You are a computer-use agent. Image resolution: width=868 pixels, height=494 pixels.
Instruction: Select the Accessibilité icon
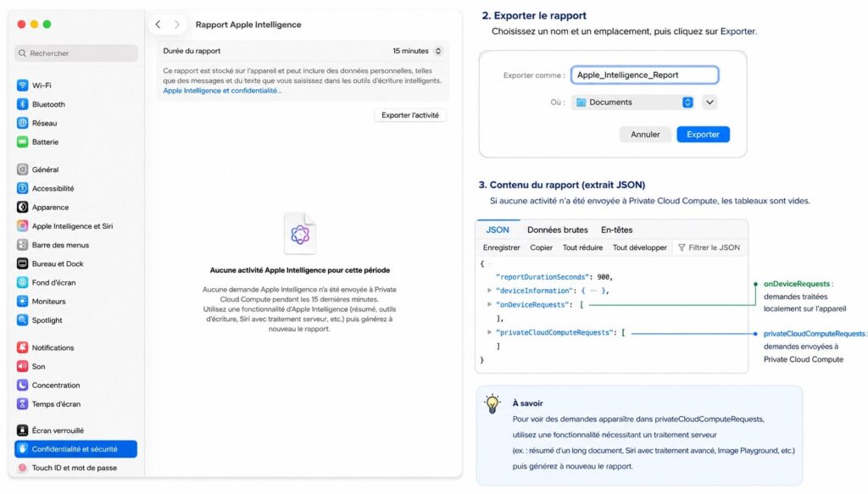tap(22, 188)
